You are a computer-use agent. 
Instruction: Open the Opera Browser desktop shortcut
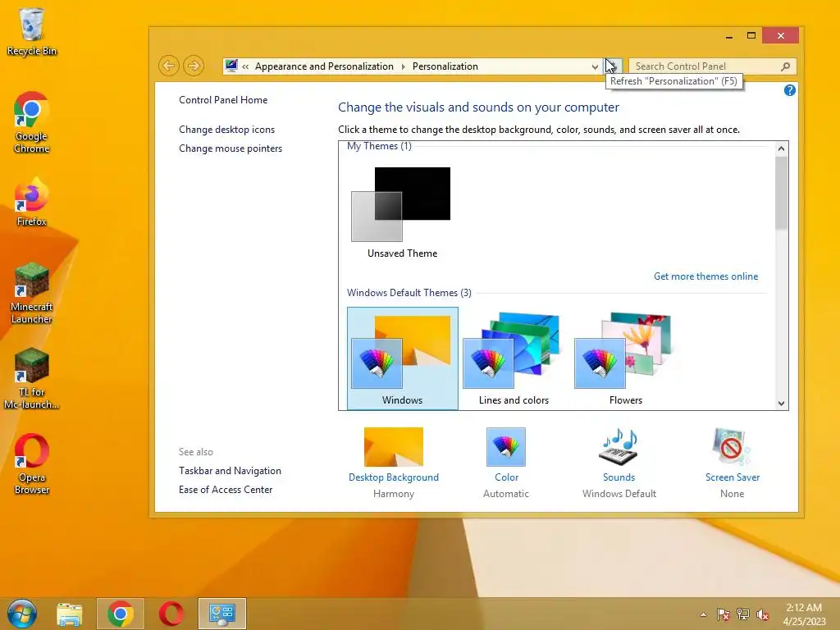pyautogui.click(x=32, y=464)
